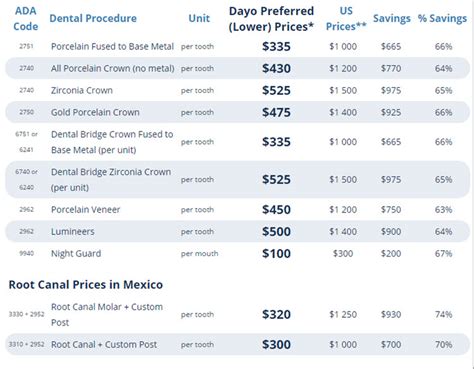Click the Porcelain Veneer $450 price
The width and height of the screenshot is (474, 369).
(x=276, y=210)
